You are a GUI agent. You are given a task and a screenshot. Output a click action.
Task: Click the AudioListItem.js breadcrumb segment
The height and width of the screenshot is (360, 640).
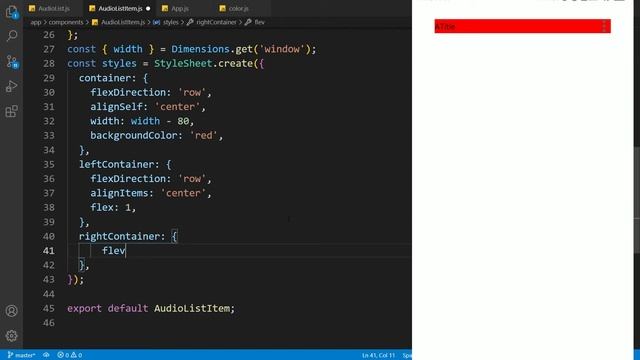(123, 22)
